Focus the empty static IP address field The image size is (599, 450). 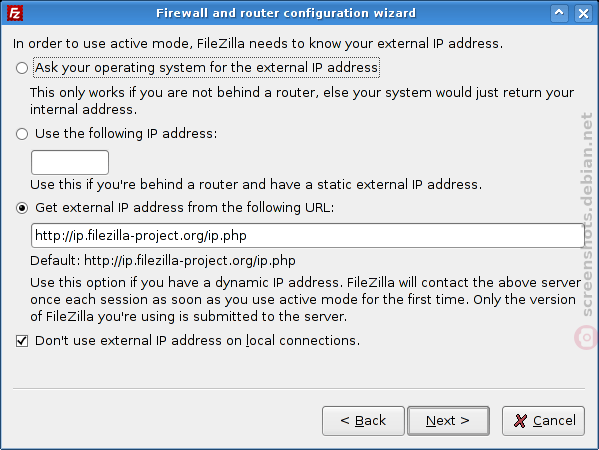tap(70, 162)
